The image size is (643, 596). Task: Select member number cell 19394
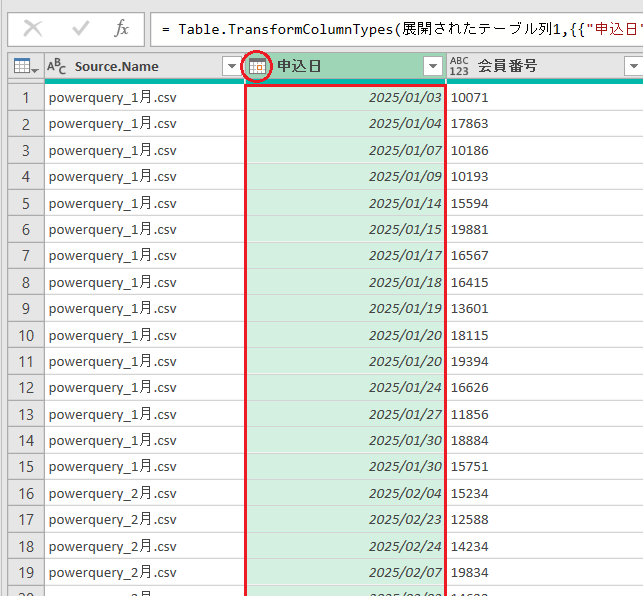point(545,362)
